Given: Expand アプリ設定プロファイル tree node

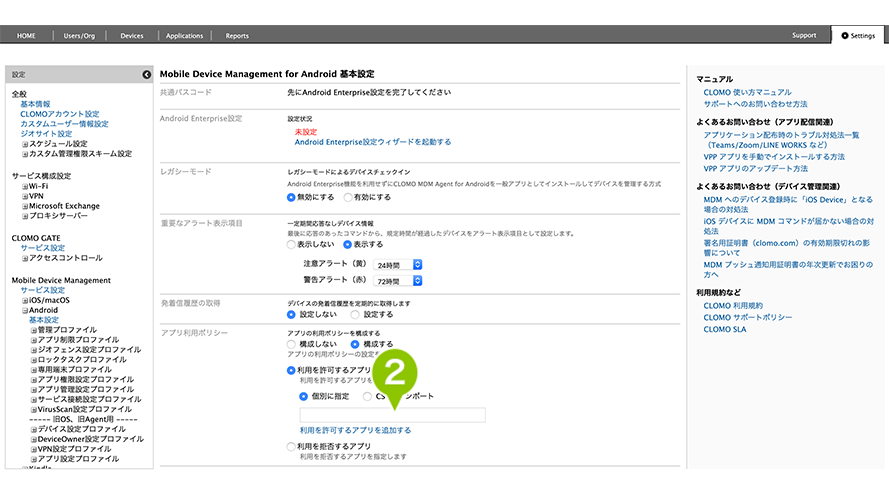Looking at the screenshot, I should pyautogui.click(x=33, y=459).
